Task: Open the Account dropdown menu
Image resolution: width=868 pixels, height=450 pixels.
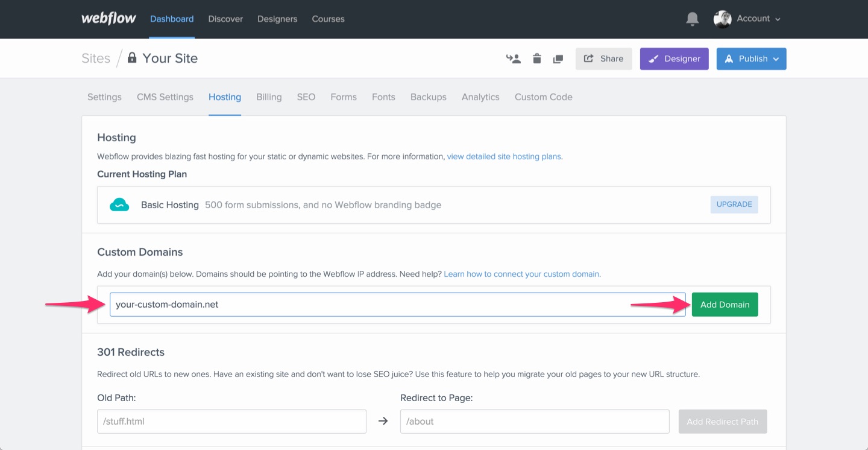Action: click(x=758, y=19)
